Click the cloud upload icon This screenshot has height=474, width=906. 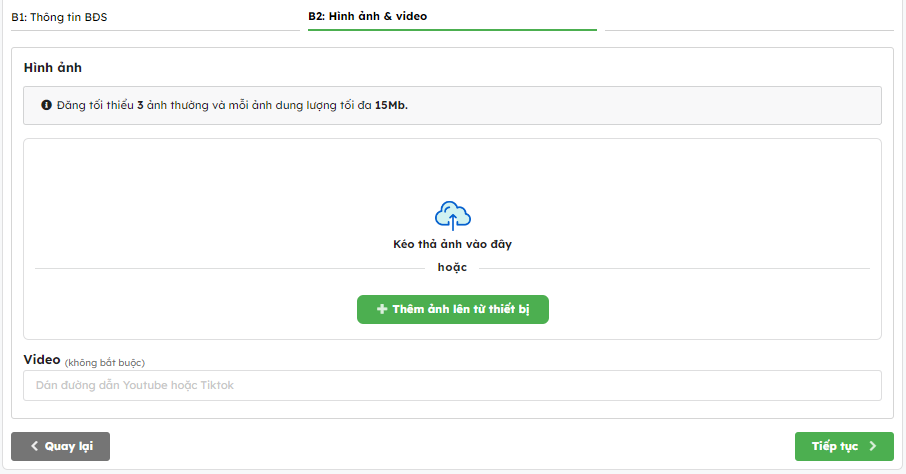(x=452, y=215)
